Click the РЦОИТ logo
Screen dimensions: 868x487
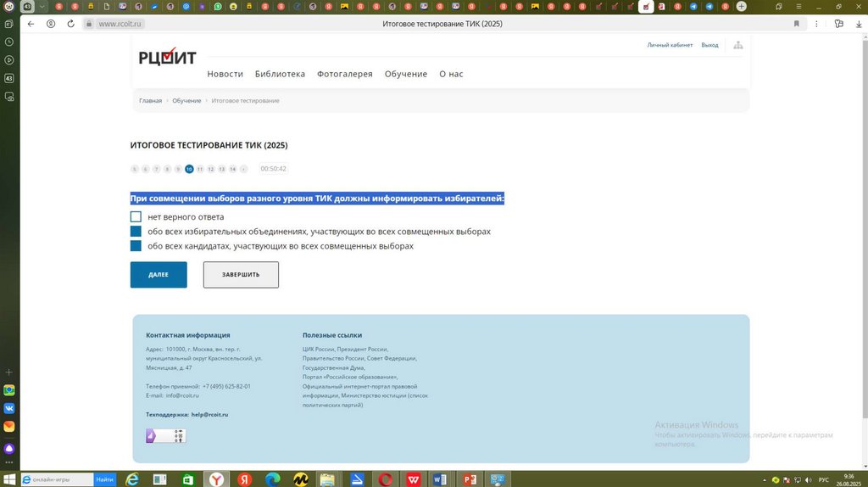pyautogui.click(x=167, y=57)
